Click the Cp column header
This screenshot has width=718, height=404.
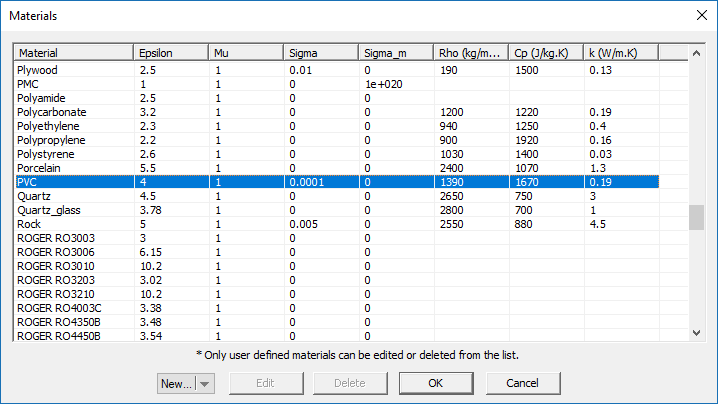pos(545,52)
